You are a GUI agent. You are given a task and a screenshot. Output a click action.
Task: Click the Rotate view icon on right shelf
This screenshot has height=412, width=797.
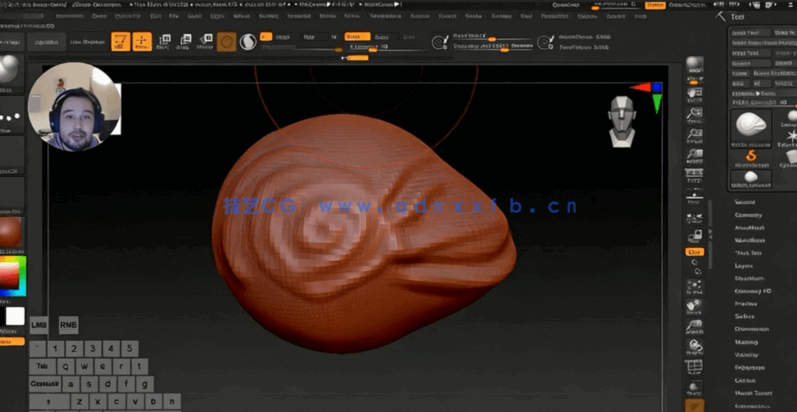pyautogui.click(x=694, y=347)
